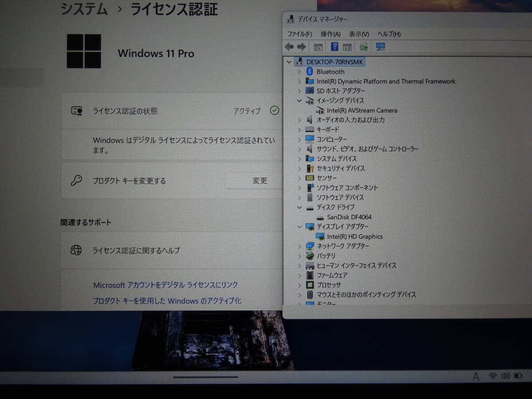Image resolution: width=532 pixels, height=399 pixels.
Task: Open the ヘルプ(H) menu
Action: point(389,34)
